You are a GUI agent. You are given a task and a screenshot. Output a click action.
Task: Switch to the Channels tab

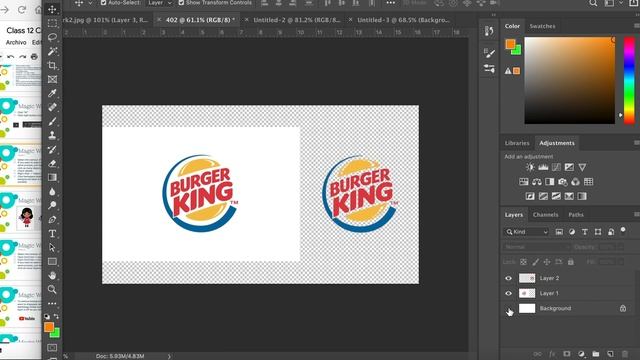545,215
